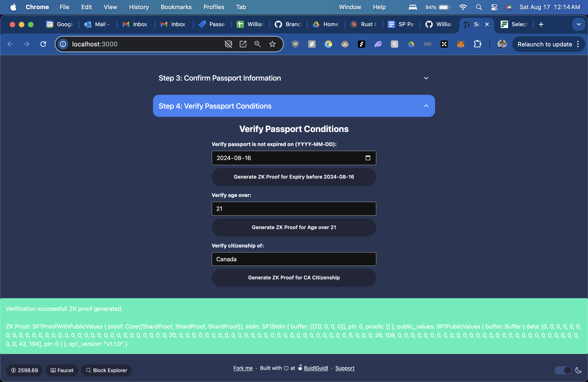
Task: Click Generate ZK Proof for CA Citizenship
Action: tap(294, 278)
